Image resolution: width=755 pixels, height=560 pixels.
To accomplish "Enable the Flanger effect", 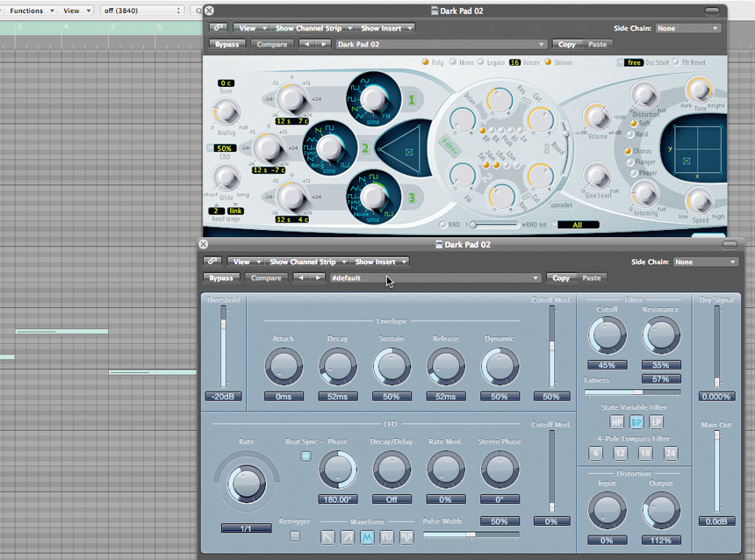I will [x=630, y=162].
